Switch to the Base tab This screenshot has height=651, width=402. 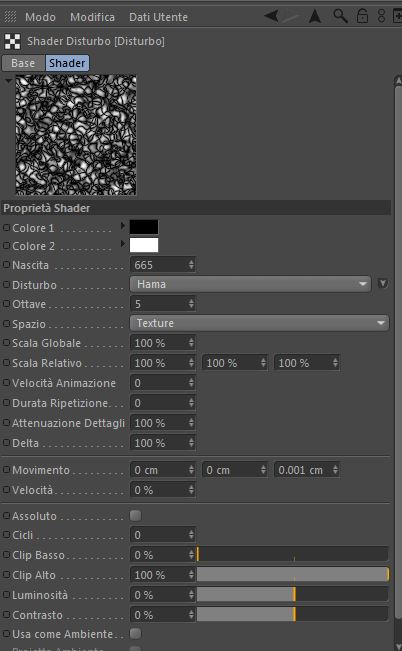[23, 63]
